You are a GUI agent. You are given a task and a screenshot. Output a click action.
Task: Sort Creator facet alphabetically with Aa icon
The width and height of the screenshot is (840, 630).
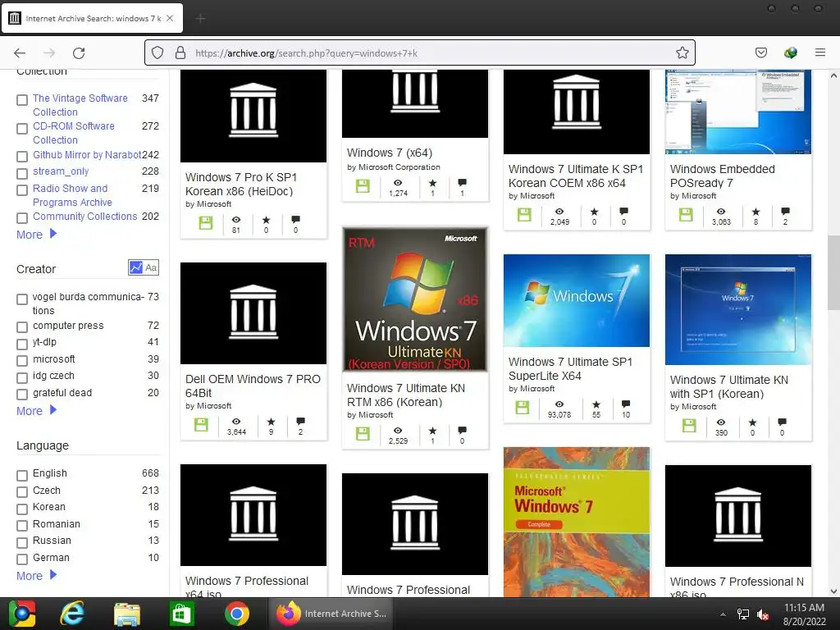[x=151, y=267]
